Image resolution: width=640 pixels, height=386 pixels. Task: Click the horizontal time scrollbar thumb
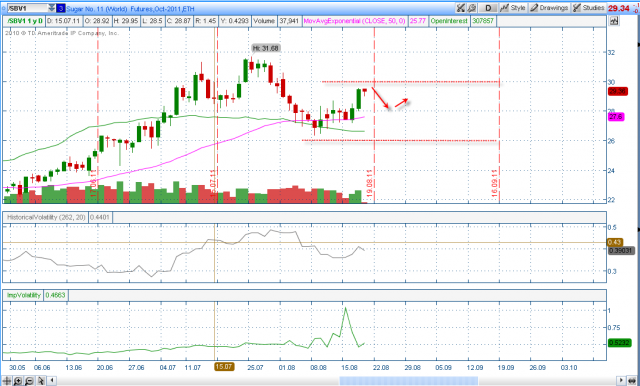point(409,381)
